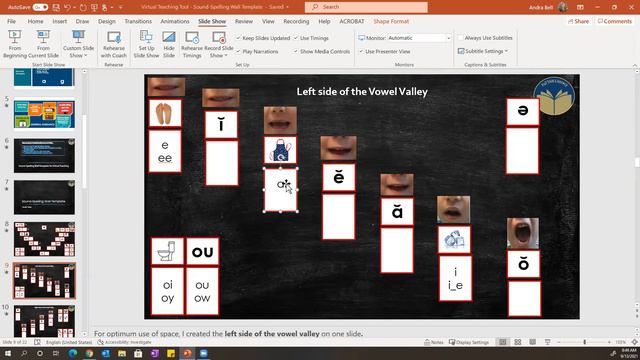This screenshot has width=640, height=360.
Task: Click Display Settings in status bar
Action: (x=469, y=342)
